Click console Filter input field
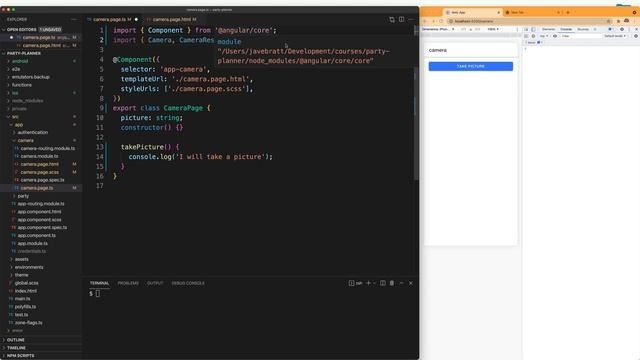640x360 pixels. point(580,36)
